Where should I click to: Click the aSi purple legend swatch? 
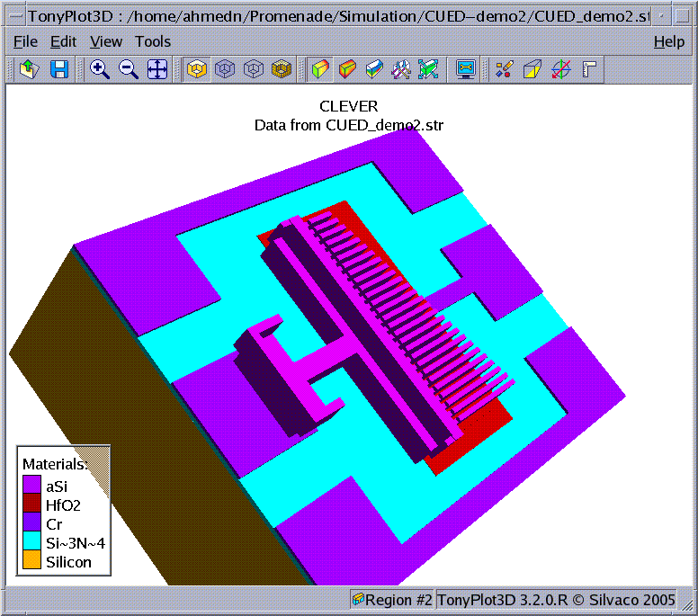32,485
